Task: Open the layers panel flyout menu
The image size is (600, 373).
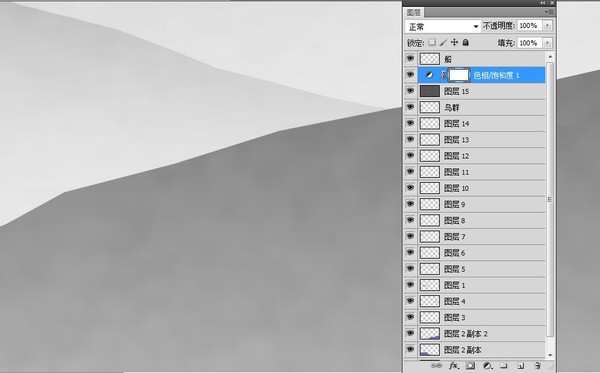Action: (x=549, y=12)
